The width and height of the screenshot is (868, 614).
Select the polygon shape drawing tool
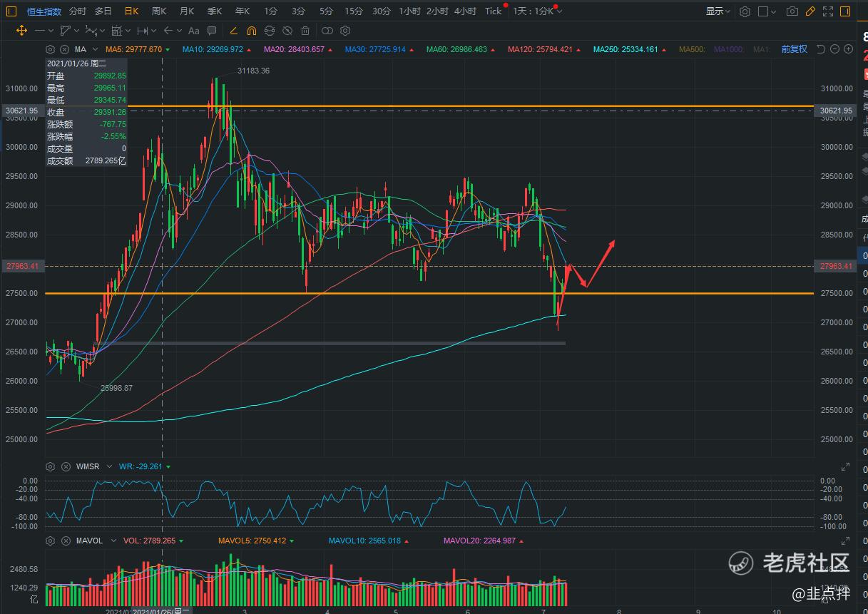pyautogui.click(x=66, y=31)
